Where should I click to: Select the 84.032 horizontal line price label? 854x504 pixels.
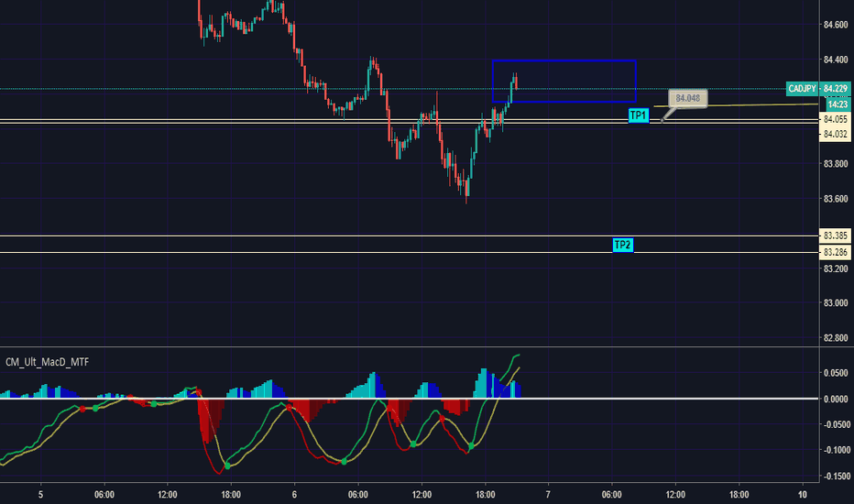click(836, 134)
